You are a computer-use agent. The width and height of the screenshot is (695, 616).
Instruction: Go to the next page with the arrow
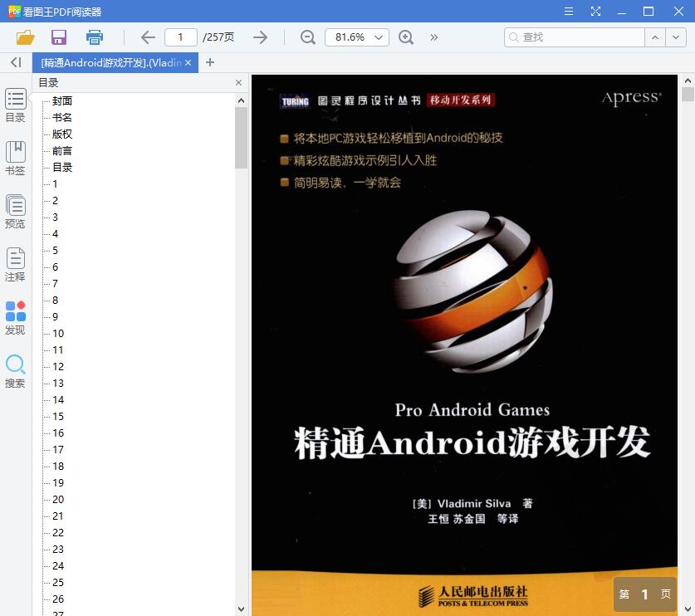tap(260, 37)
